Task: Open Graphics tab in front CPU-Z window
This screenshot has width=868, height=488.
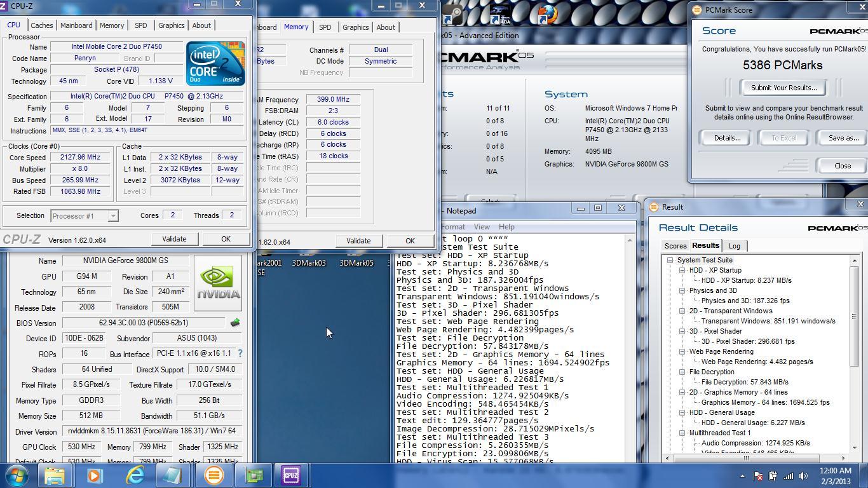Action: pos(172,25)
